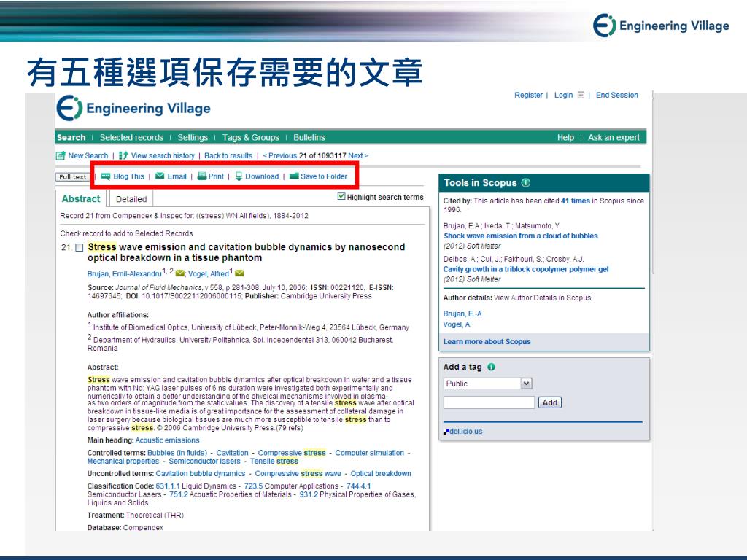
Task: Click Learn more about Scopus
Action: [x=487, y=341]
